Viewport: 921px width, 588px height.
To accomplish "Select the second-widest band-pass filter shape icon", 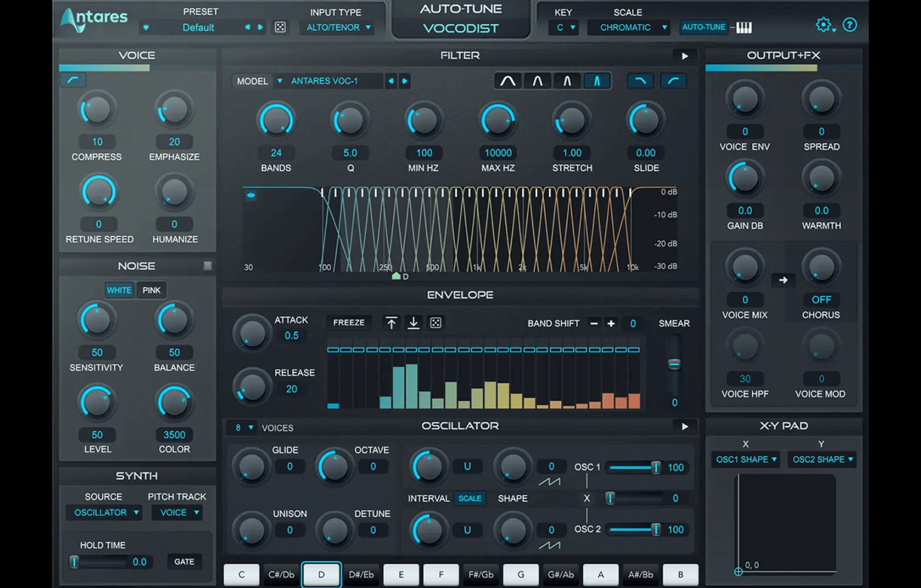I will point(538,81).
